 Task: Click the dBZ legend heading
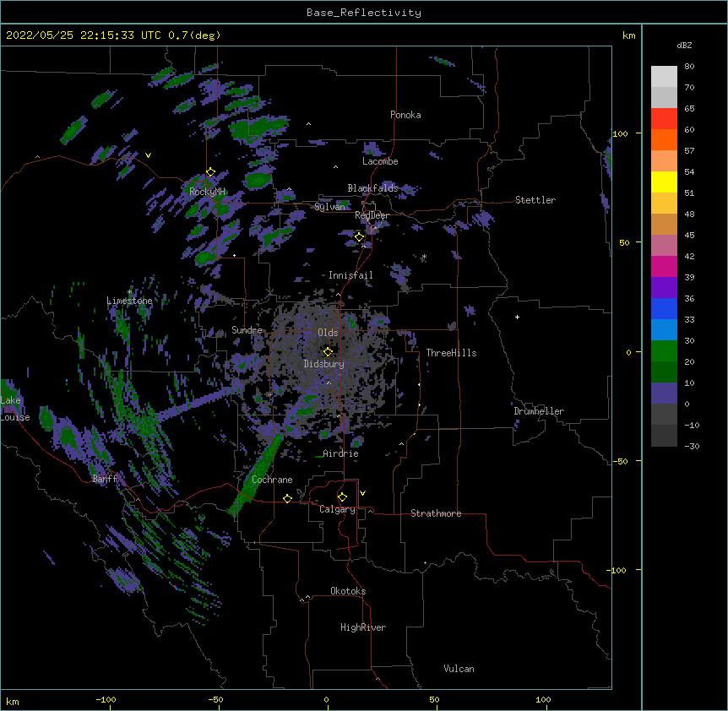(x=684, y=45)
